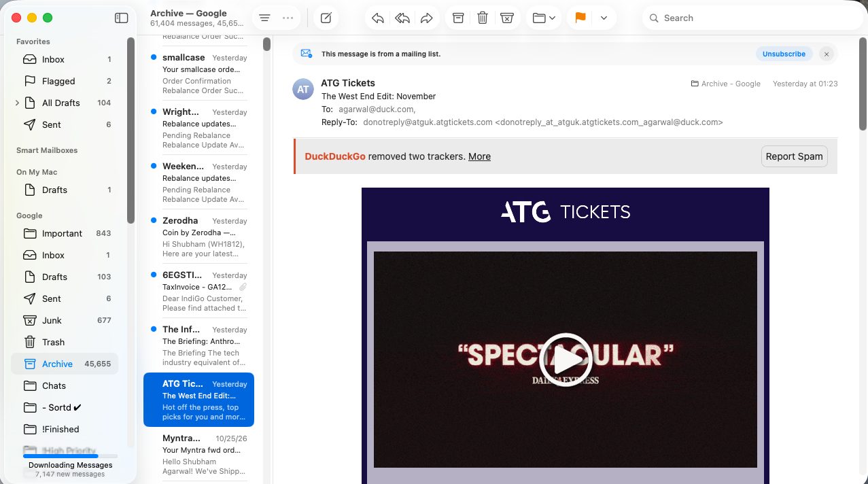
Task: Open the flag color dropdown arrow
Action: point(604,18)
